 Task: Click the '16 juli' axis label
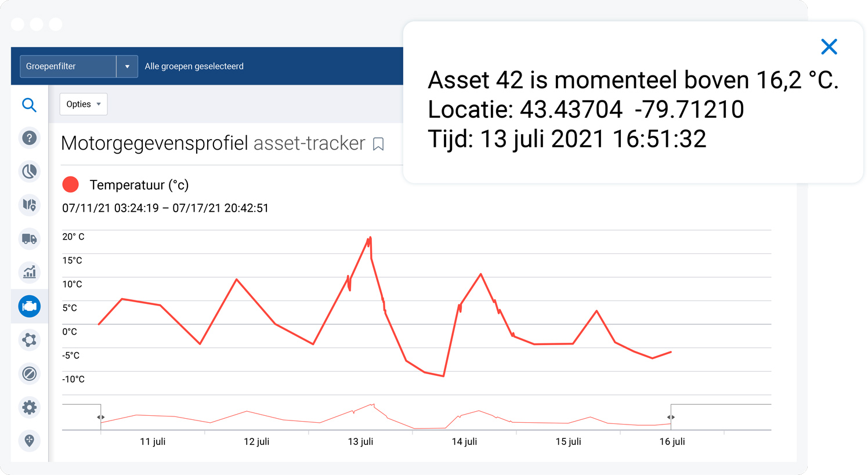[672, 442]
